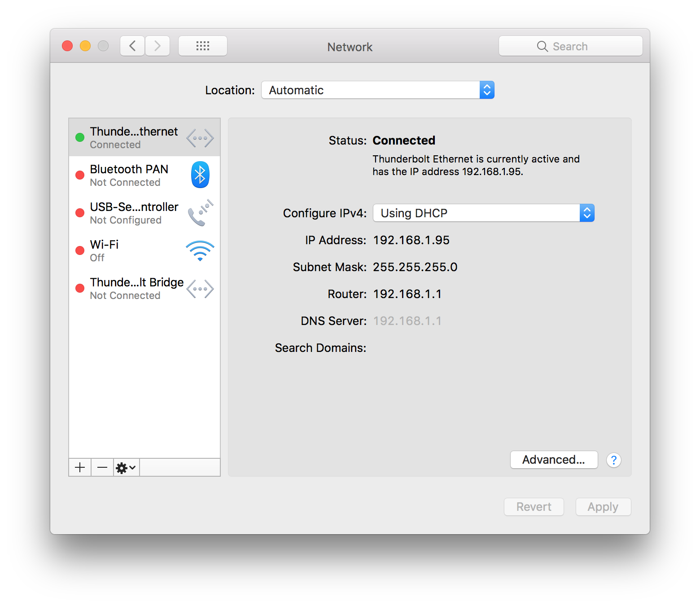Click the Bluetooth icon in the service list
Screen dimensions: 700x606
click(200, 175)
